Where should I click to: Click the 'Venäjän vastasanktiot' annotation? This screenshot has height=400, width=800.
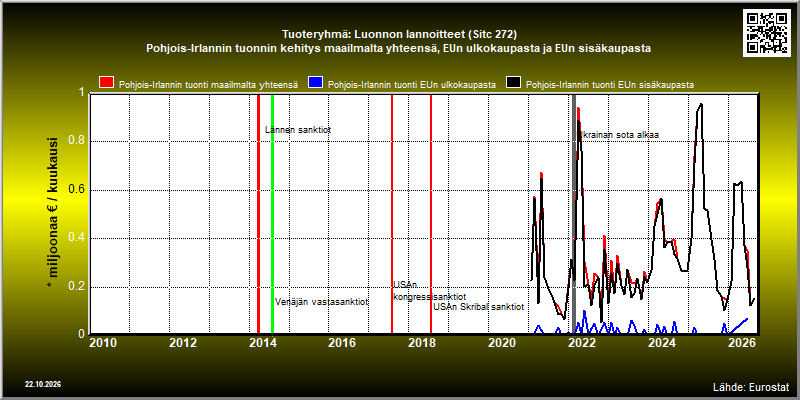coord(321,302)
